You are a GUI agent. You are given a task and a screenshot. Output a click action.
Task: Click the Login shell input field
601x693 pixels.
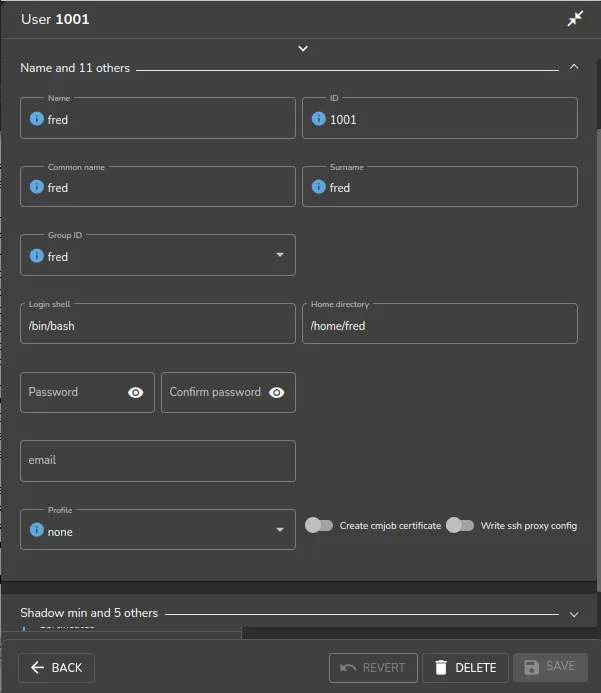tap(158, 324)
